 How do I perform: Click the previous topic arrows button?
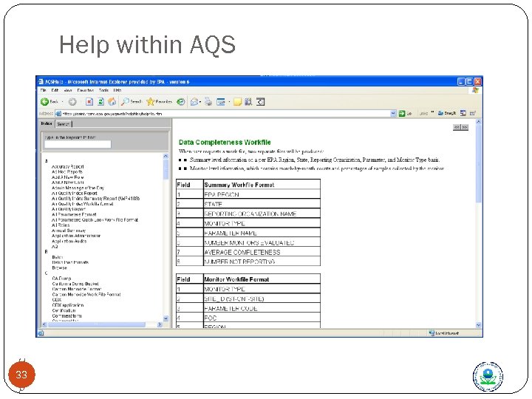tap(457, 127)
